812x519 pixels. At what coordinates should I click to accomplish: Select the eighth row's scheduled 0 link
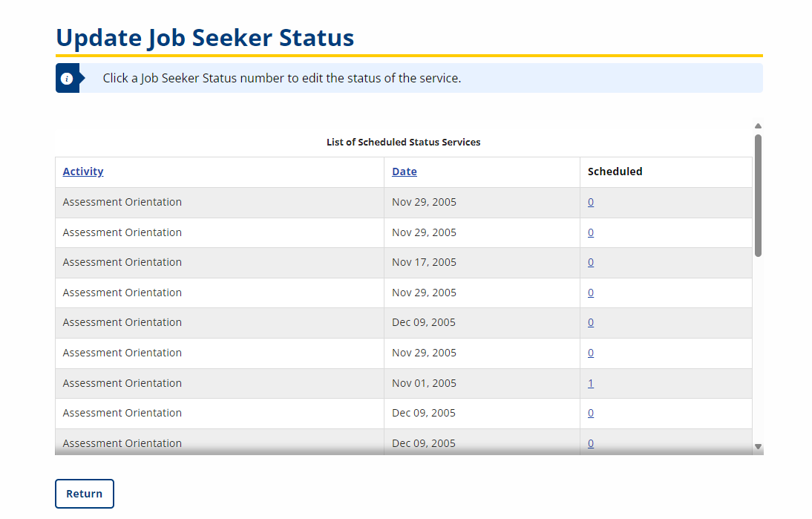coord(591,413)
